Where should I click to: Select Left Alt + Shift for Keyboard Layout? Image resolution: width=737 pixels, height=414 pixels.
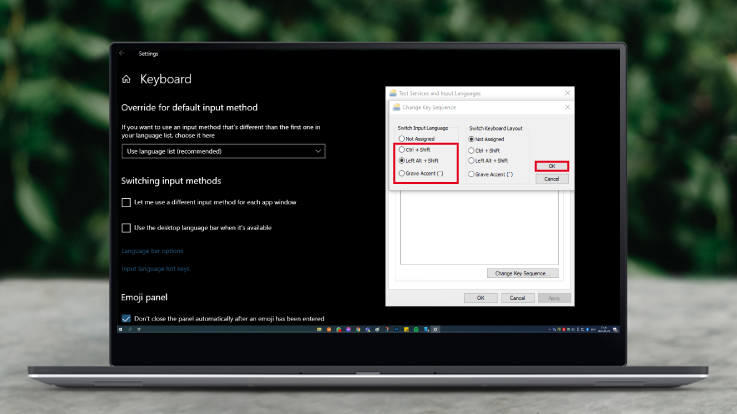click(472, 160)
